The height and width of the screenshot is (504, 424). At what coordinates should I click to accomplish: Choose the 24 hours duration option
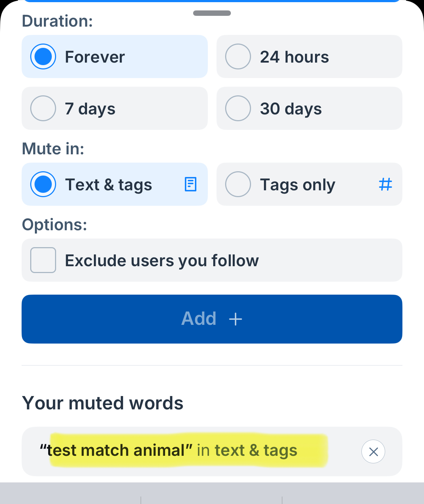[x=238, y=57]
